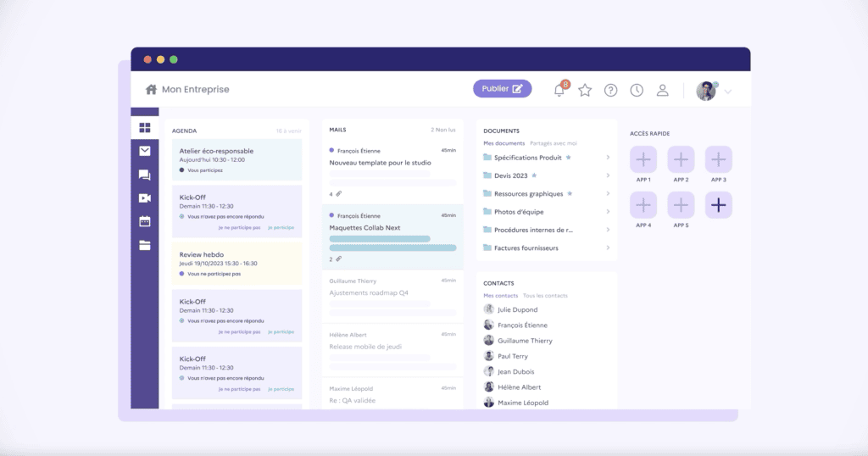This screenshot has height=456, width=868.
Task: Switch to the Tous les contacts tab
Action: click(545, 296)
